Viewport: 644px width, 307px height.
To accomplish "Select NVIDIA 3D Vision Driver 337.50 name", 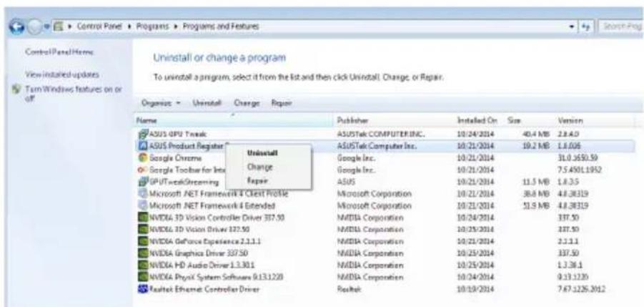I will pos(199,229).
